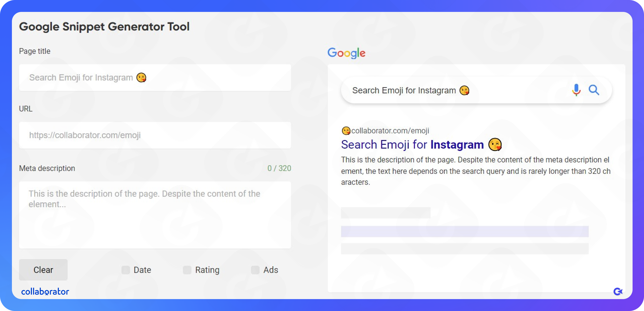
Task: Click the magnifying glass search icon
Action: click(x=594, y=90)
